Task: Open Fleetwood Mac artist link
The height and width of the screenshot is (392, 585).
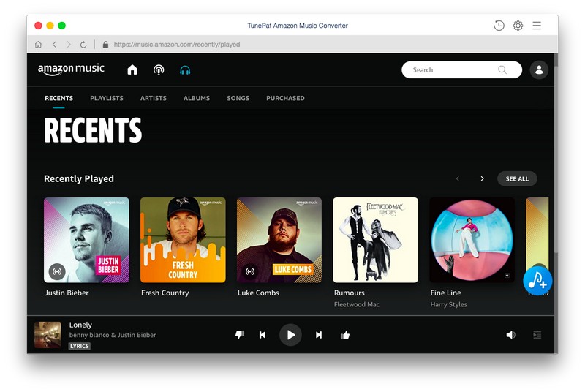Action: click(356, 304)
